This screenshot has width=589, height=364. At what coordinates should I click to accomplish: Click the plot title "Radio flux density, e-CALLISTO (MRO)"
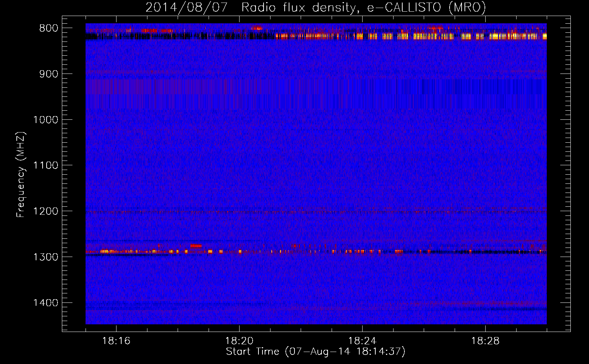tap(364, 7)
